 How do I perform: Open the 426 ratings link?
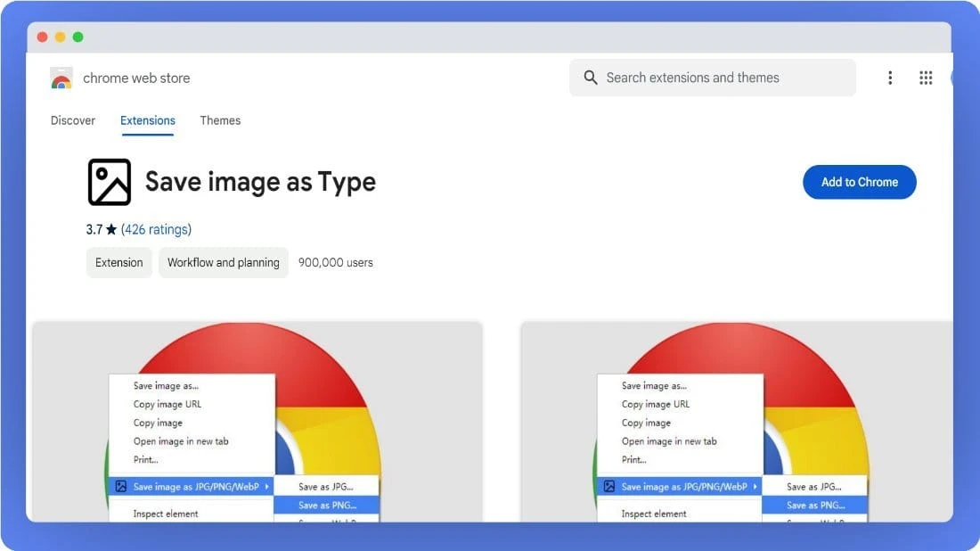(x=156, y=229)
